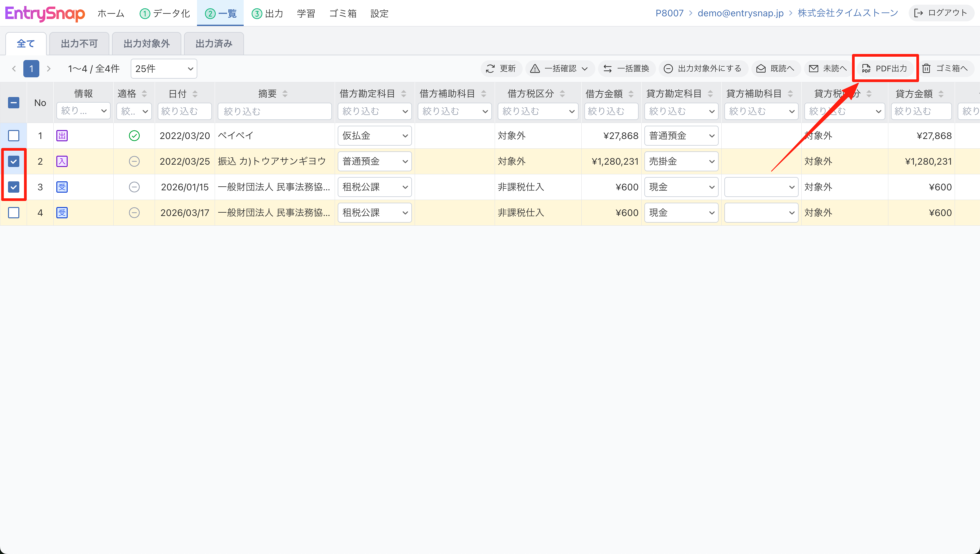Uncheck the row 3 checkbox
This screenshot has height=554, width=980.
(14, 187)
